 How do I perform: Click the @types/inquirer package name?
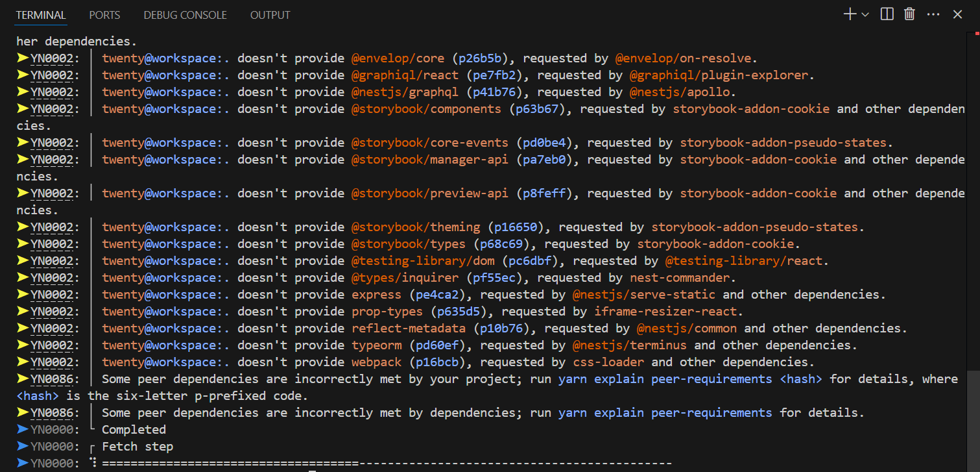click(x=405, y=277)
